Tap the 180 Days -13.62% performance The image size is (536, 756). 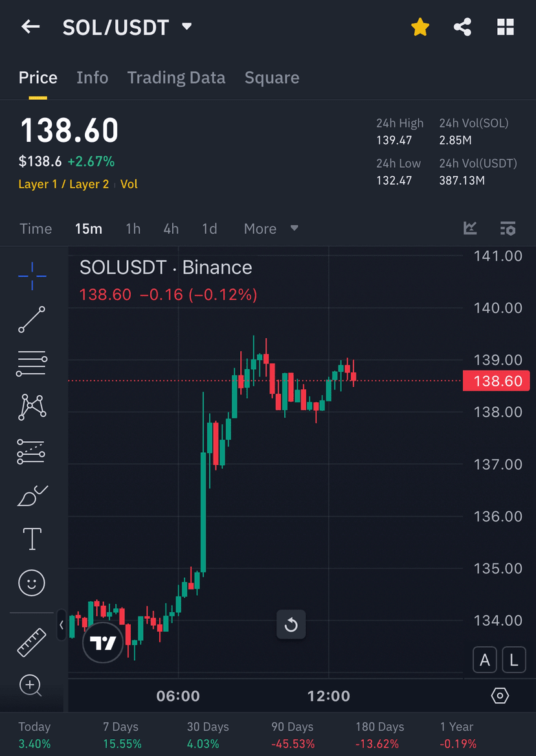point(379,735)
